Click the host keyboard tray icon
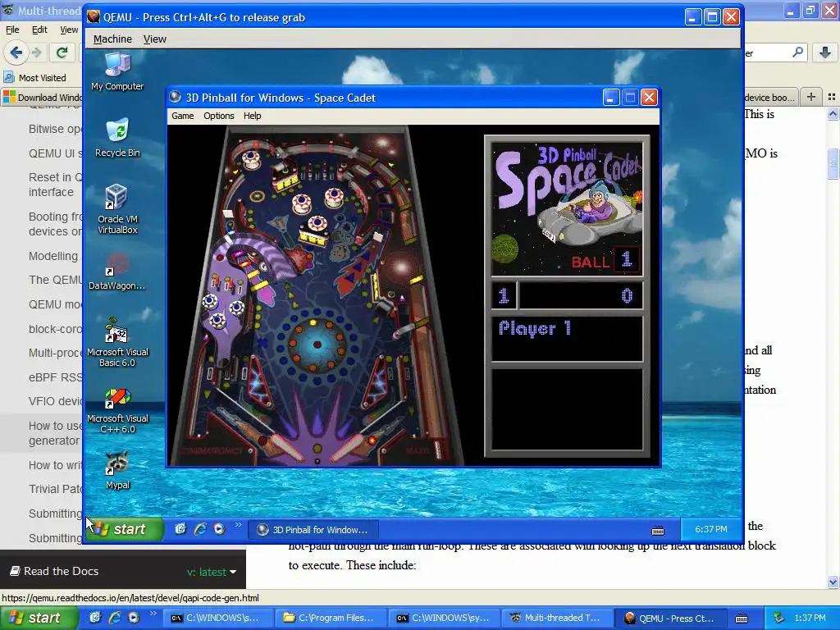Image resolution: width=840 pixels, height=630 pixels. (742, 619)
